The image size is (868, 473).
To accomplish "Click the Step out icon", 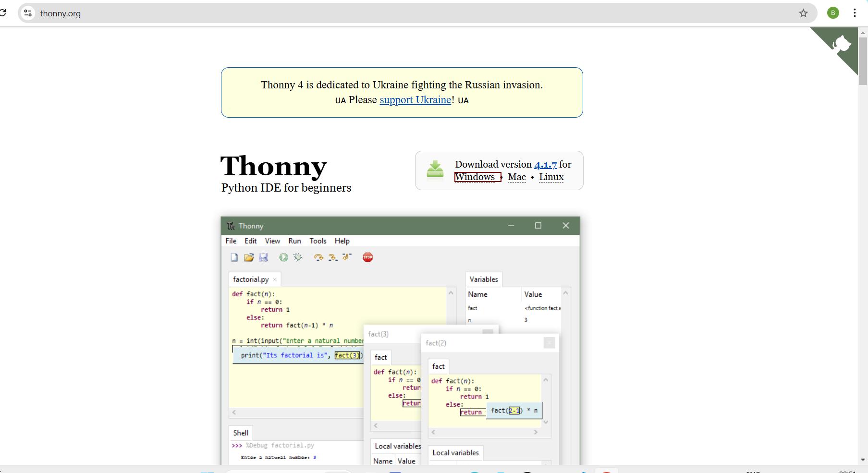I will [x=347, y=257].
